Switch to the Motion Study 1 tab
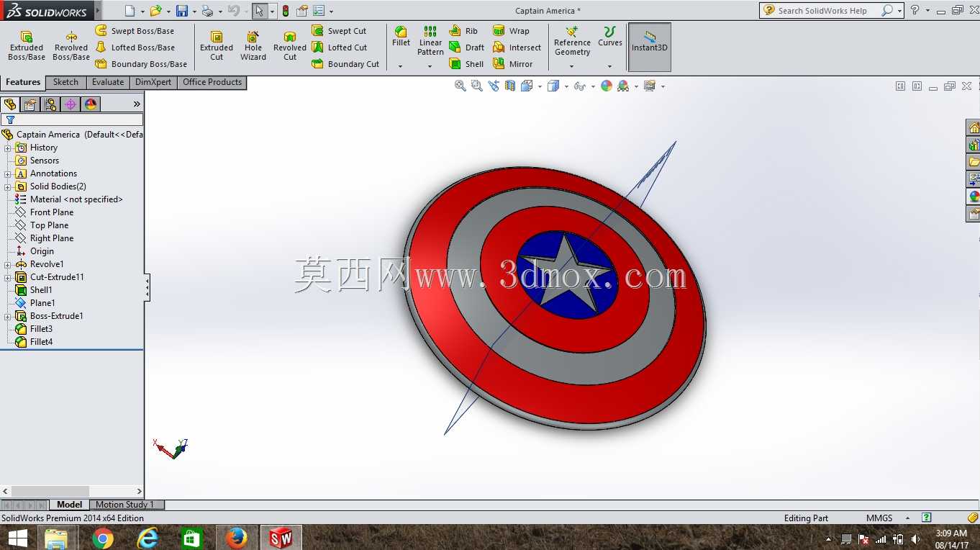This screenshot has width=980, height=550. [124, 505]
